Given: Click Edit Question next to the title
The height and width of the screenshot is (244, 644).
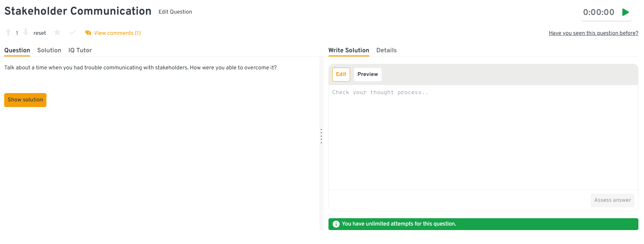Looking at the screenshot, I should pos(175,12).
